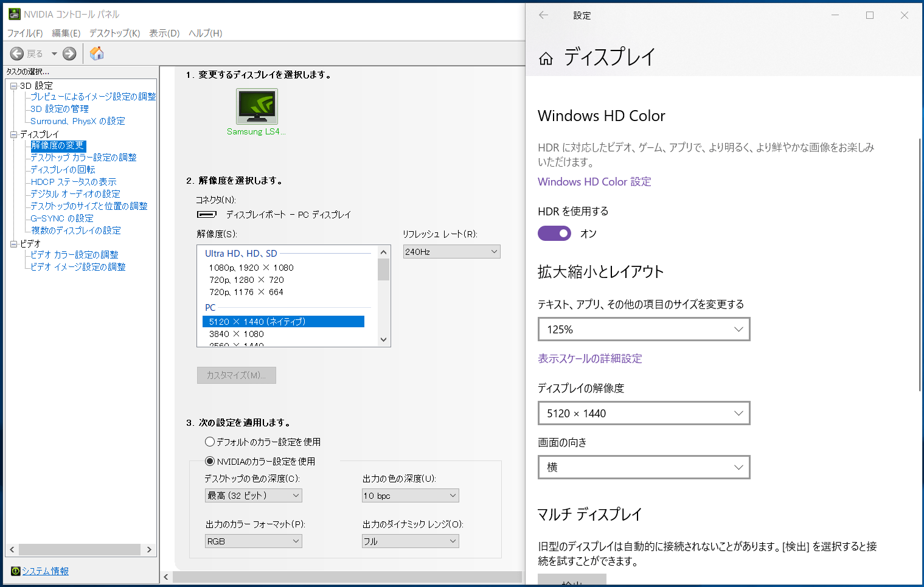Open ディスプレイの解像度 5120 × 1440 dropdown
The width and height of the screenshot is (924, 587).
pyautogui.click(x=644, y=413)
